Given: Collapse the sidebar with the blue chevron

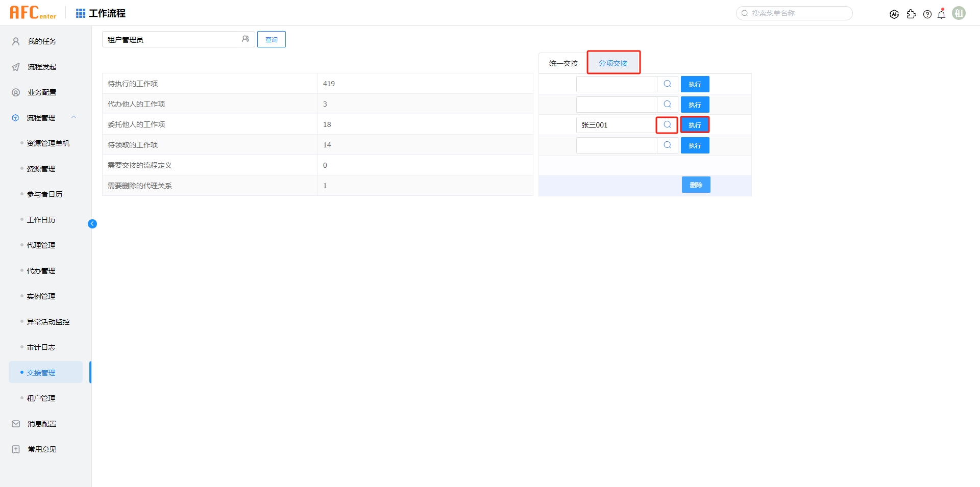Looking at the screenshot, I should (x=92, y=223).
